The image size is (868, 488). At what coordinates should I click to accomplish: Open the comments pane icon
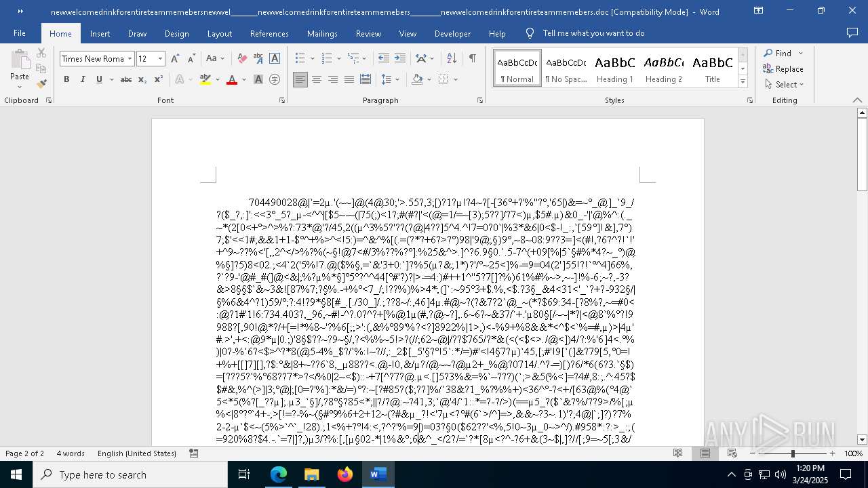tap(852, 33)
